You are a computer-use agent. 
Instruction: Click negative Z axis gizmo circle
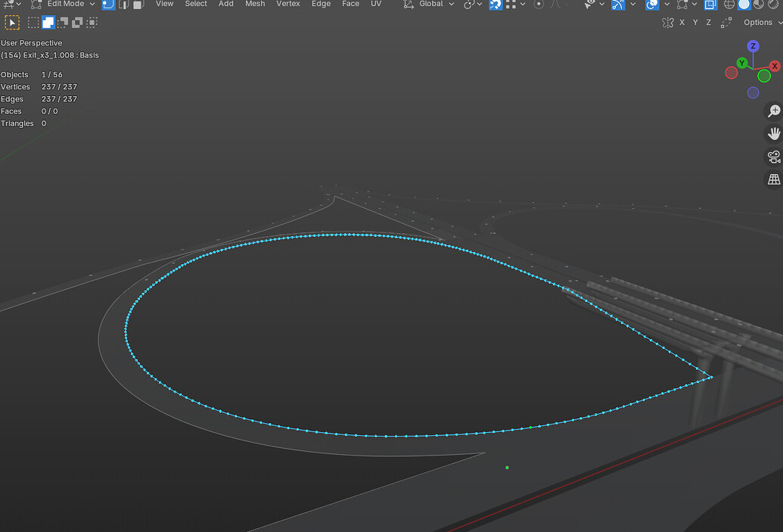pos(753,92)
